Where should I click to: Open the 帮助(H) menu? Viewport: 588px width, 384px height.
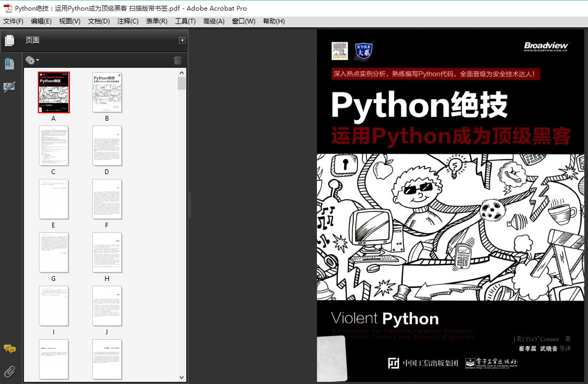pos(274,21)
